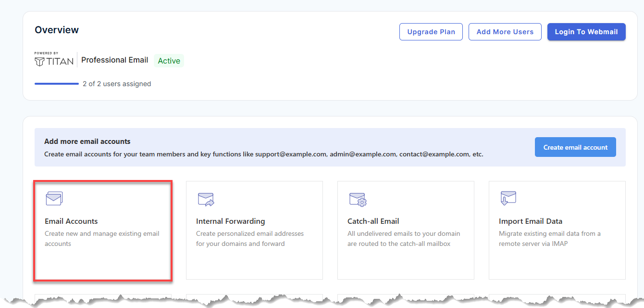Open the Internal Forwarding card title

[x=231, y=221]
